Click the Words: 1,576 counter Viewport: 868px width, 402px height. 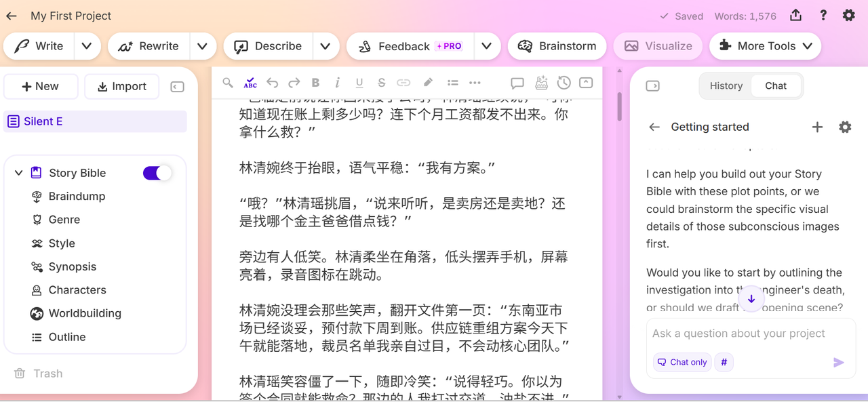(x=745, y=16)
